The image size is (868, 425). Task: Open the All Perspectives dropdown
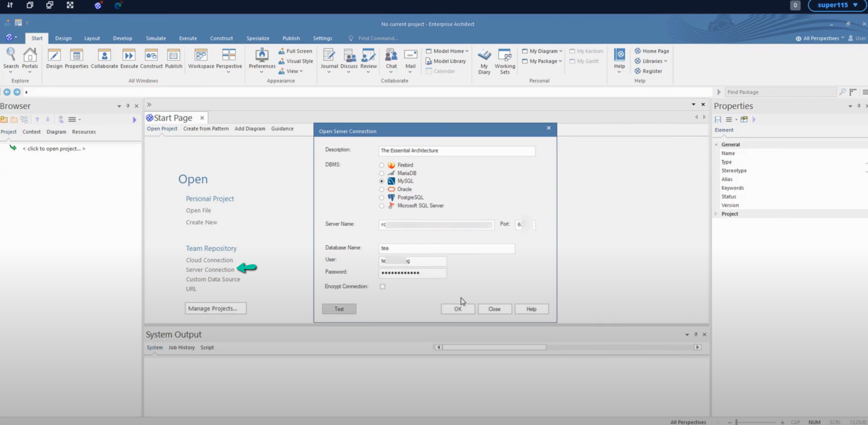pos(820,38)
